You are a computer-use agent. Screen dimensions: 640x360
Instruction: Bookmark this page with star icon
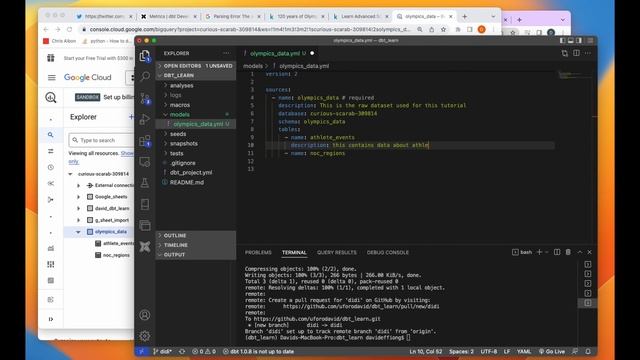coord(443,29)
